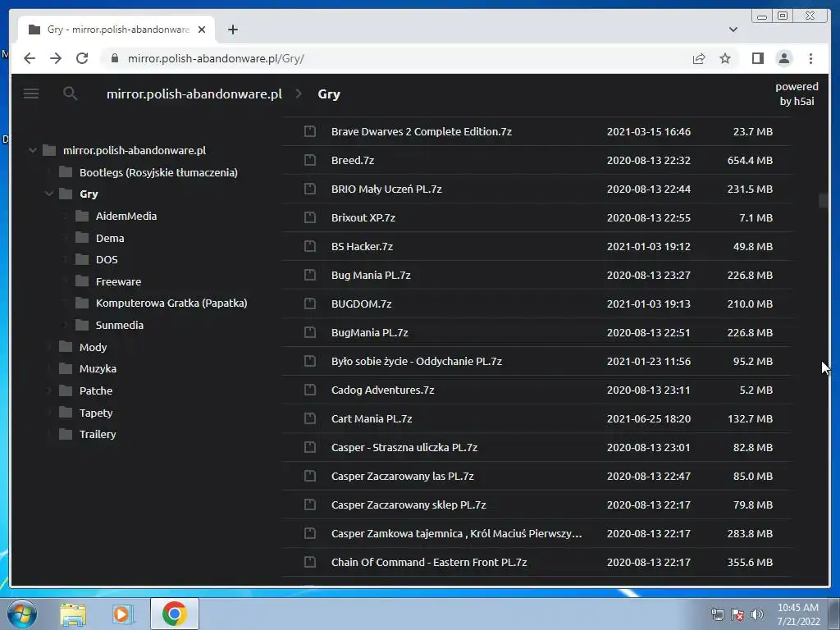840x630 pixels.
Task: Open Chrome three-dot menu
Action: 810,58
